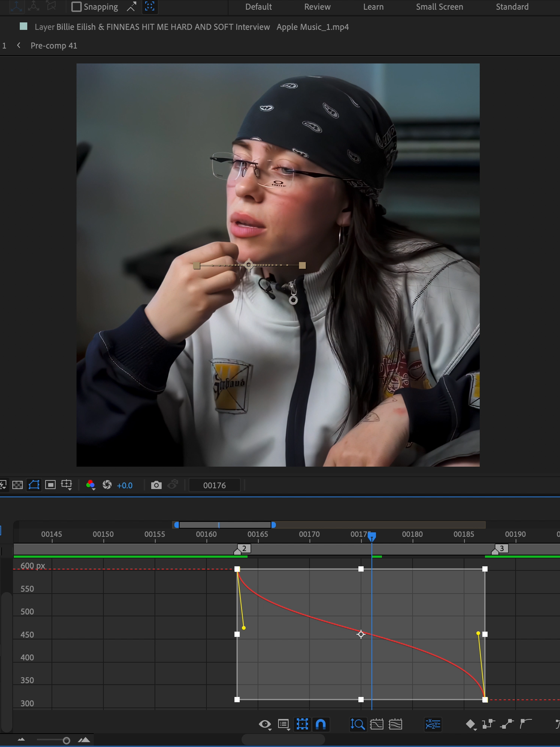Open the edit selected keyframes diamond menu

click(x=471, y=725)
